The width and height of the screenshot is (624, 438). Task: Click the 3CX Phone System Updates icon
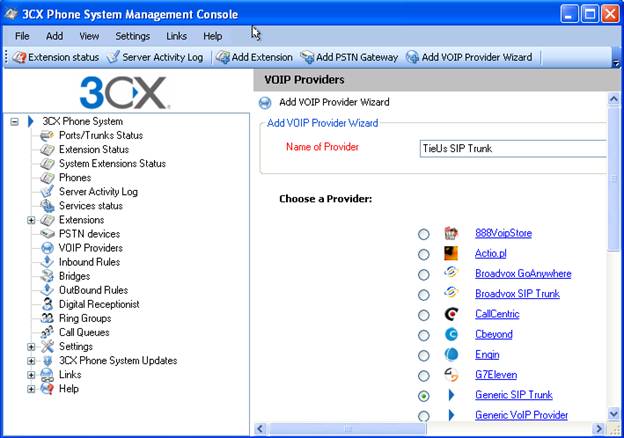[47, 361]
